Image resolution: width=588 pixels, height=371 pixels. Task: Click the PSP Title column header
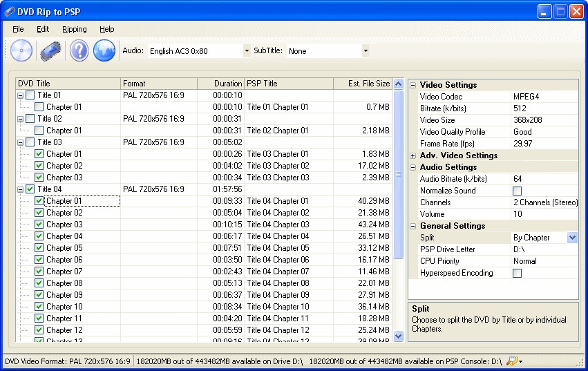pyautogui.click(x=289, y=84)
